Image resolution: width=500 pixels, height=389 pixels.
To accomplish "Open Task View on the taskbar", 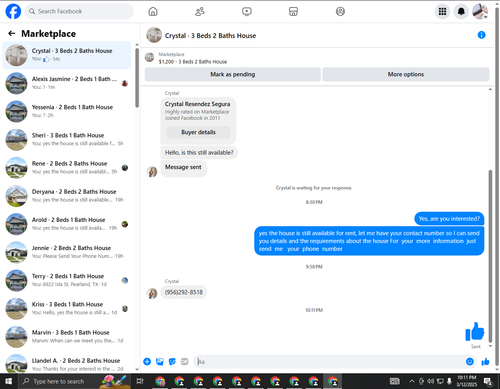I will 140,381.
